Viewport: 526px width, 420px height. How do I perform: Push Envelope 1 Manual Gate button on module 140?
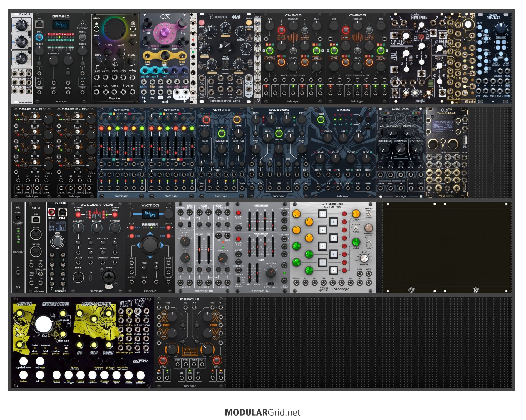(x=238, y=213)
